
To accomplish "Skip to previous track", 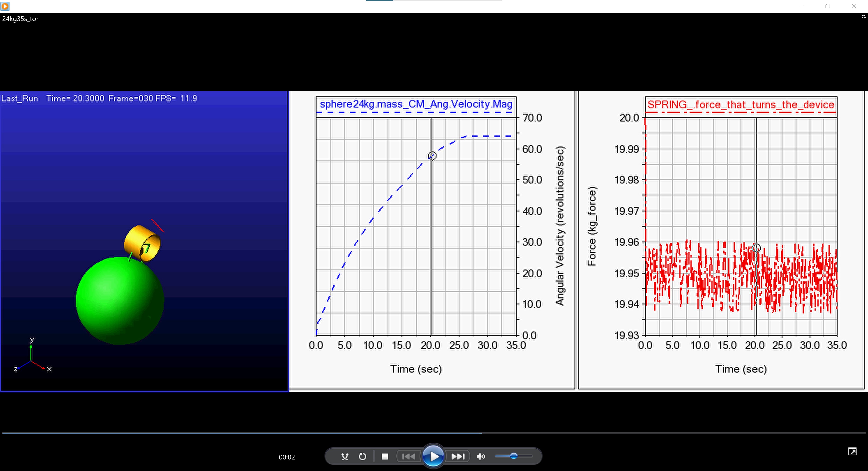I will pyautogui.click(x=409, y=457).
